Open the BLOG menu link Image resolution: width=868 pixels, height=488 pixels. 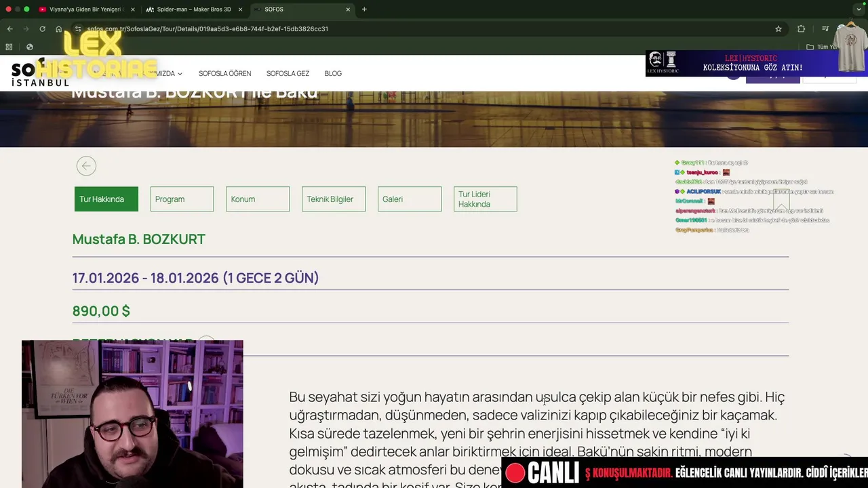(x=333, y=73)
